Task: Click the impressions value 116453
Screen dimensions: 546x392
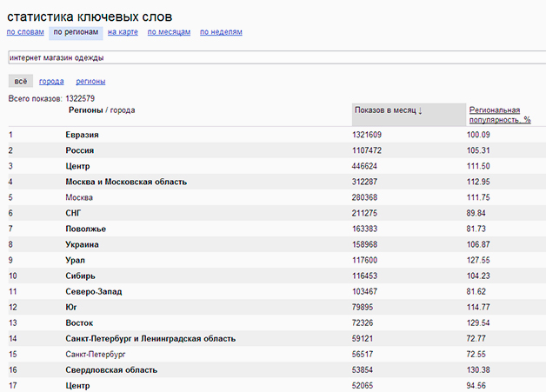Action: tap(364, 276)
